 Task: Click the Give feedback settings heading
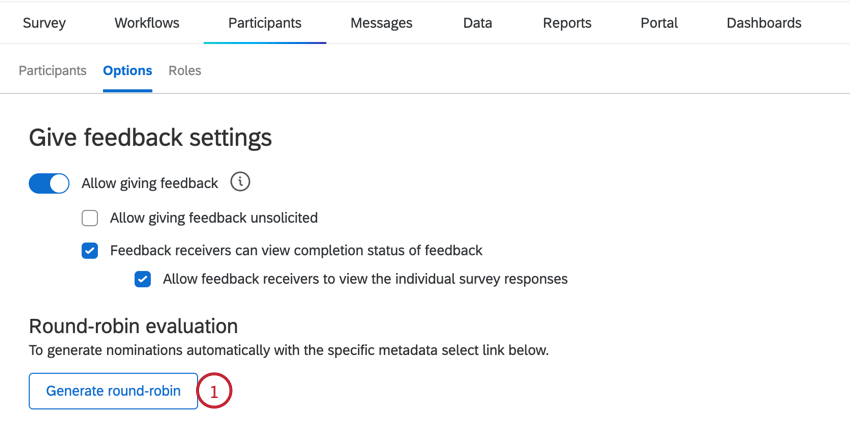[x=150, y=136]
